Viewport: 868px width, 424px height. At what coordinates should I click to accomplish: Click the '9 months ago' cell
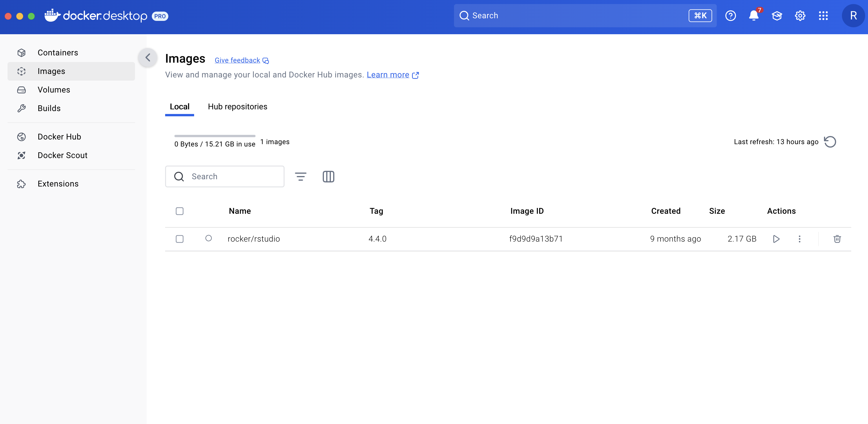click(675, 239)
